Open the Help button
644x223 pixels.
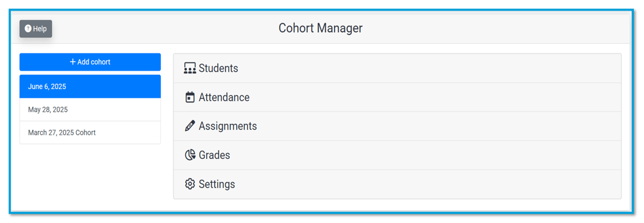coord(36,29)
